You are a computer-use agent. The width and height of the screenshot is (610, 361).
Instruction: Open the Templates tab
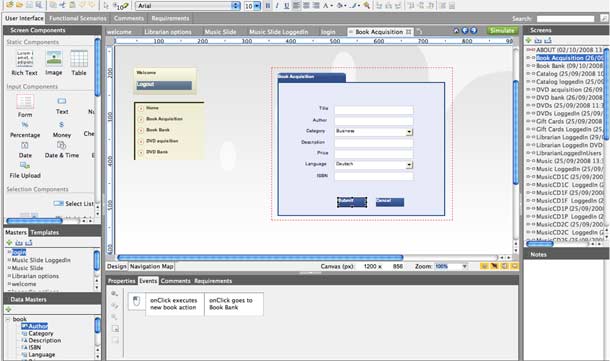coord(45,232)
